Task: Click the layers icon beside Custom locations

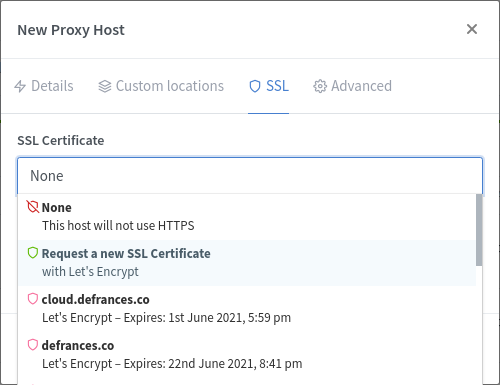Action: [105, 86]
